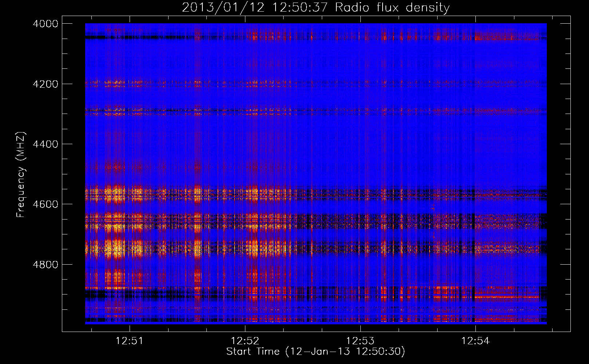Click the 4400 frequency axis label
Image resolution: width=589 pixels, height=364 pixels.
tap(46, 144)
